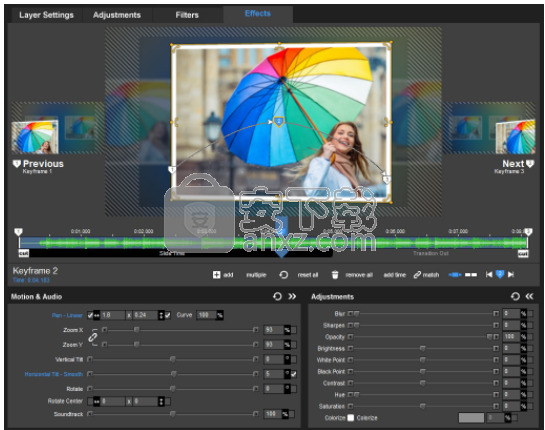The width and height of the screenshot is (545, 430).
Task: Toggle the left Pan keyframe checkbox
Action: pos(90,315)
